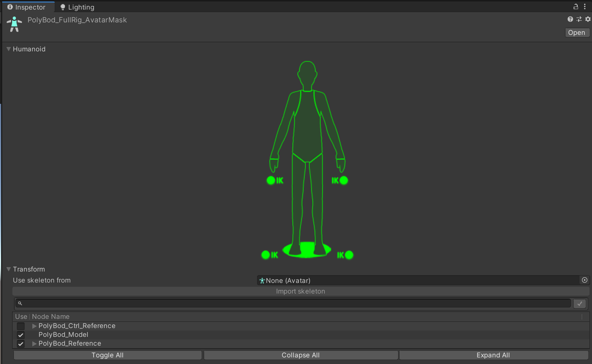Click the gear settings icon in the header

pyautogui.click(x=588, y=19)
